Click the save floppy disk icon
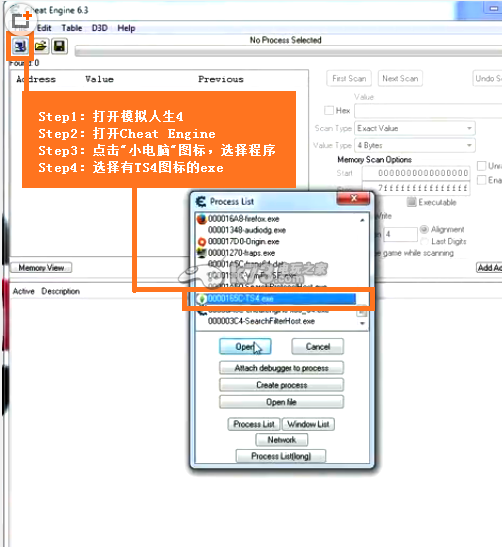The width and height of the screenshot is (502, 547). tap(59, 46)
